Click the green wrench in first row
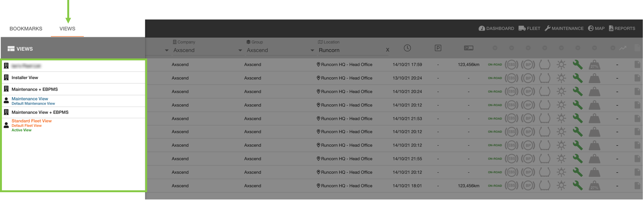 pos(577,65)
